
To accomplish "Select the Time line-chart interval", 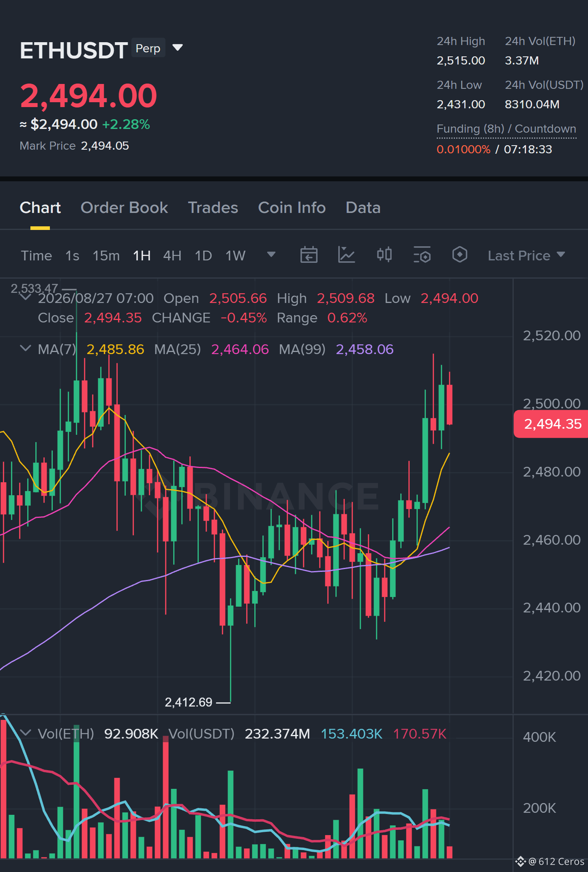I will click(36, 256).
